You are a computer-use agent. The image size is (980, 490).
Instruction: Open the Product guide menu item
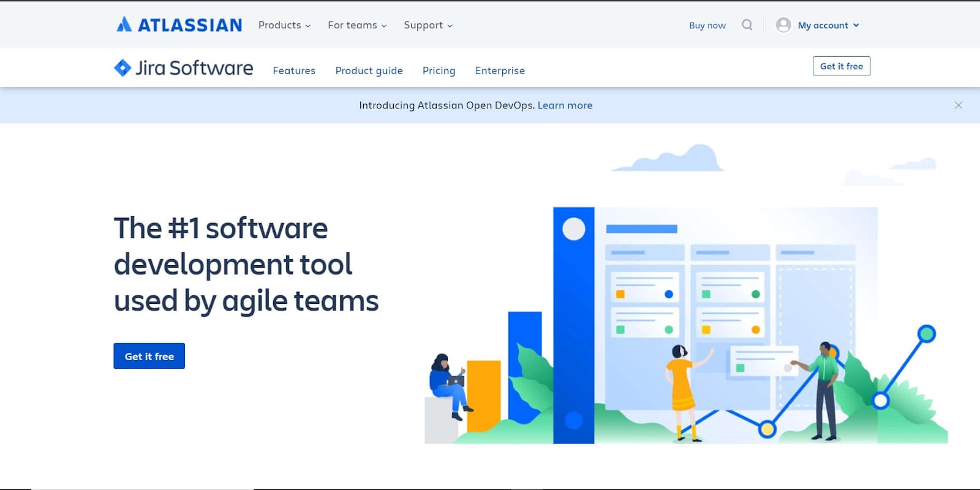pos(369,70)
